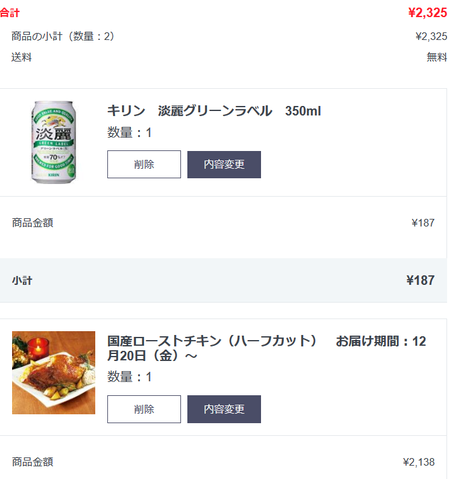Open the roast chicken product image
456x479 pixels.
pos(54,373)
